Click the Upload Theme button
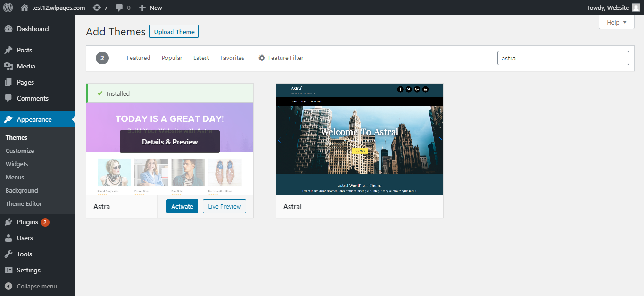The image size is (644, 296). coord(174,32)
